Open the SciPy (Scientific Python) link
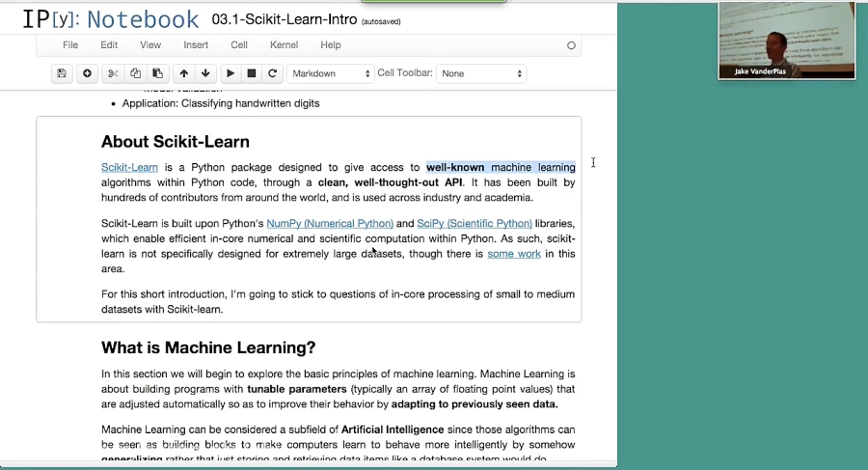The height and width of the screenshot is (470, 868). point(475,223)
